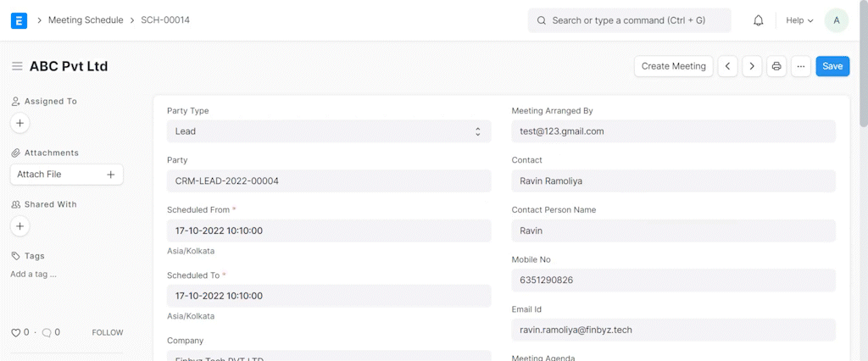Open the comments bubble icon

[x=47, y=333]
